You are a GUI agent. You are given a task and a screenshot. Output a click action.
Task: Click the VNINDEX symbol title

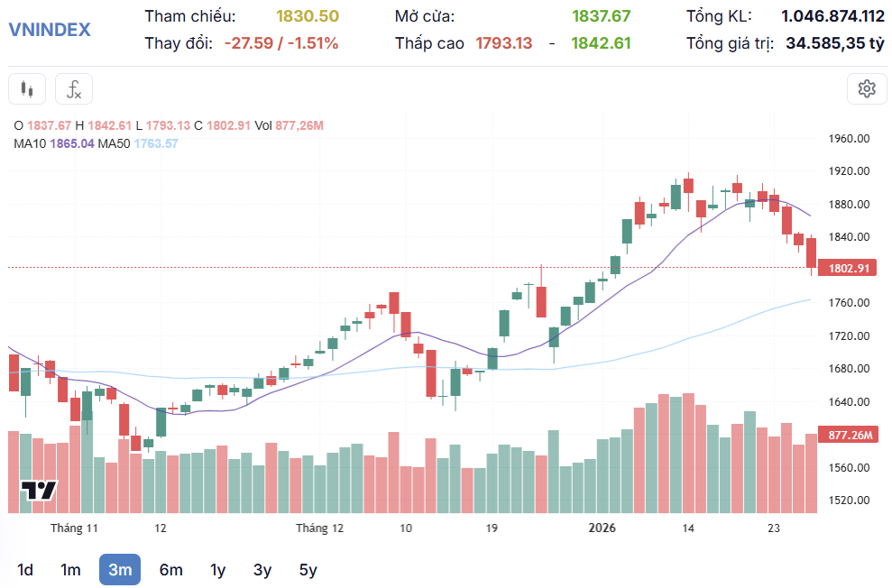(50, 29)
